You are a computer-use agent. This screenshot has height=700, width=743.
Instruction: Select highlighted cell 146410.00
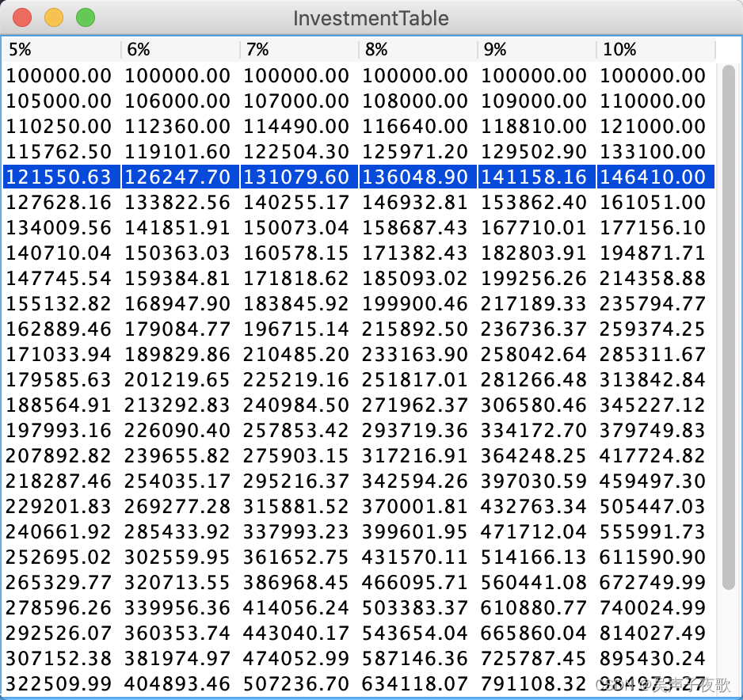click(x=656, y=177)
